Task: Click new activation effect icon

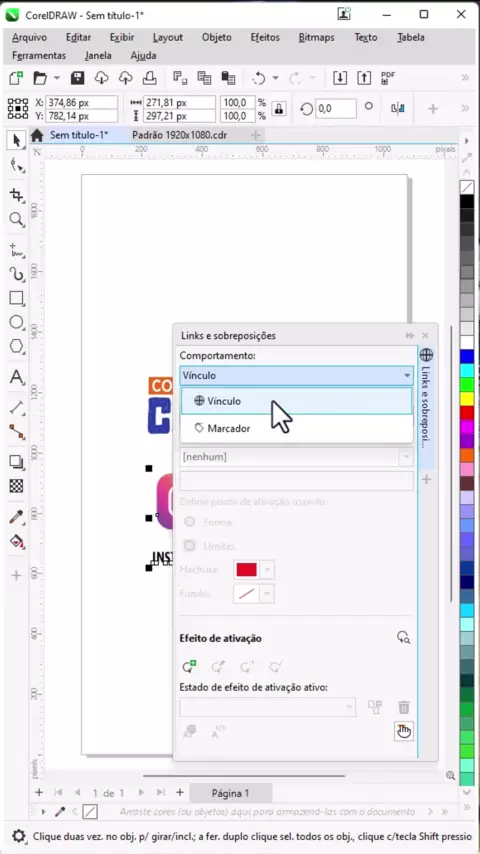Action: pyautogui.click(x=189, y=666)
